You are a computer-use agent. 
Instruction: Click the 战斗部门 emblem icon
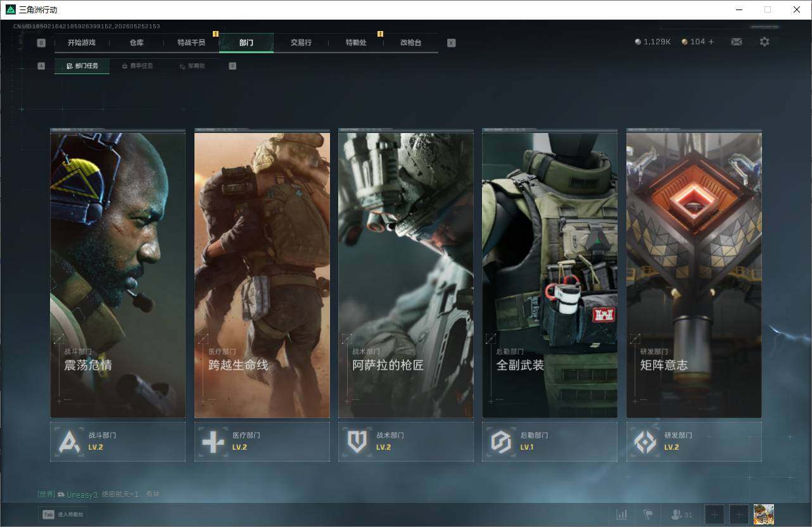pyautogui.click(x=69, y=441)
